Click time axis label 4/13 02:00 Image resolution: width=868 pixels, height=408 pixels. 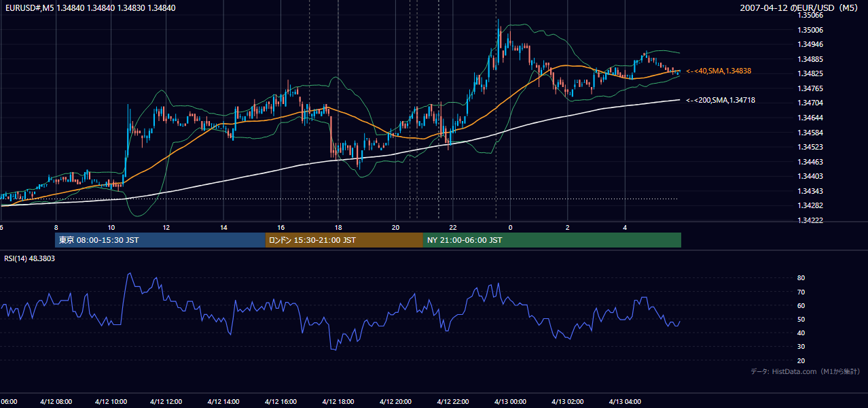click(x=568, y=401)
